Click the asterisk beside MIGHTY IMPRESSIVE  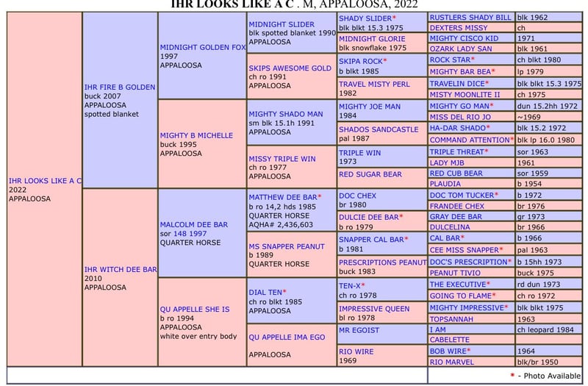coord(508,307)
